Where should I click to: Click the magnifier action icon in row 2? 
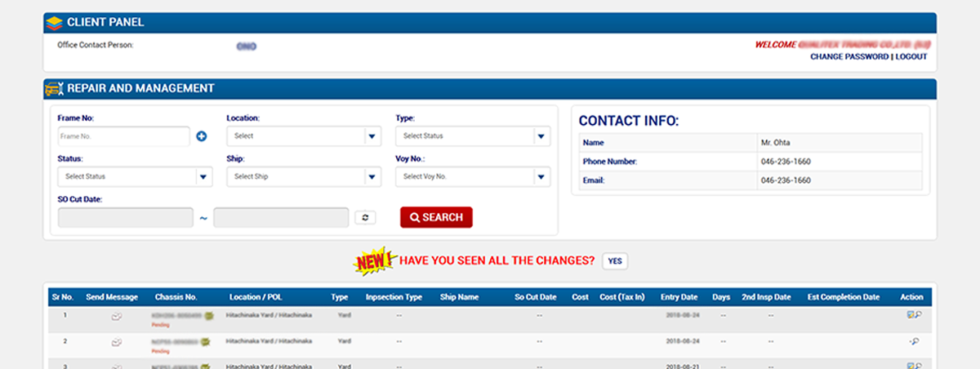(915, 341)
